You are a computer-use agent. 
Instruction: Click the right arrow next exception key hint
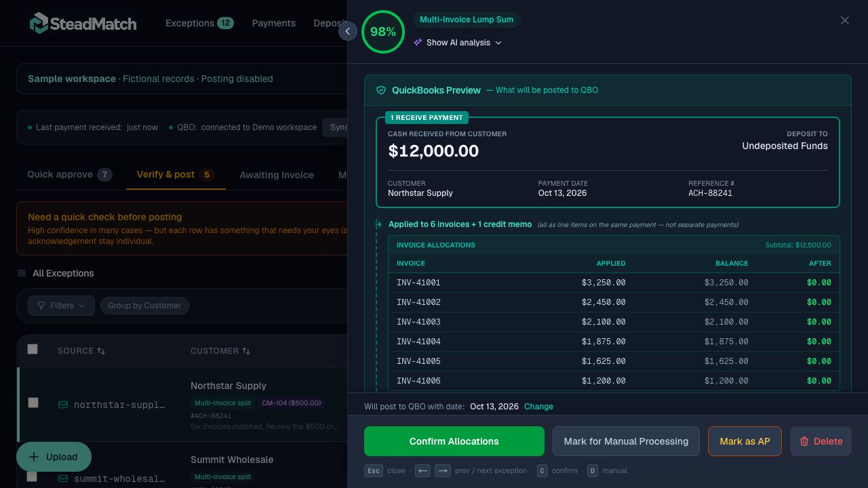pos(443,470)
